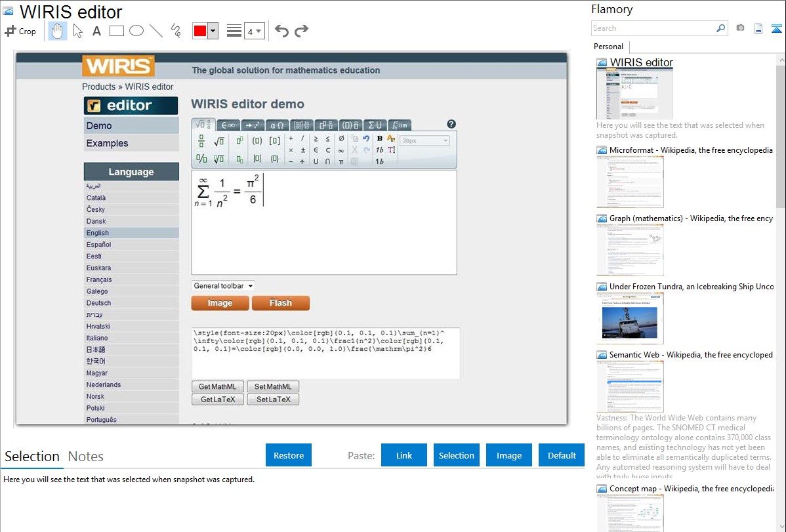The image size is (786, 532).
Task: Select the Crop tool
Action: click(20, 31)
